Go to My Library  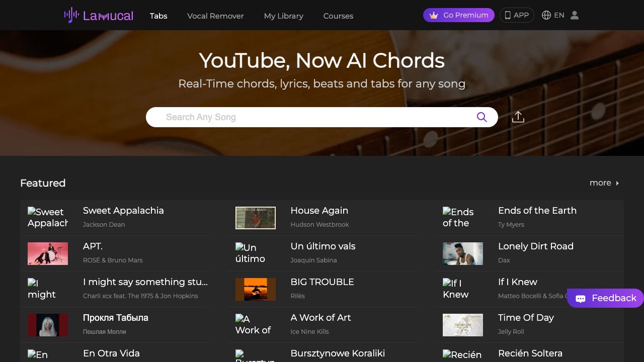[x=283, y=16]
